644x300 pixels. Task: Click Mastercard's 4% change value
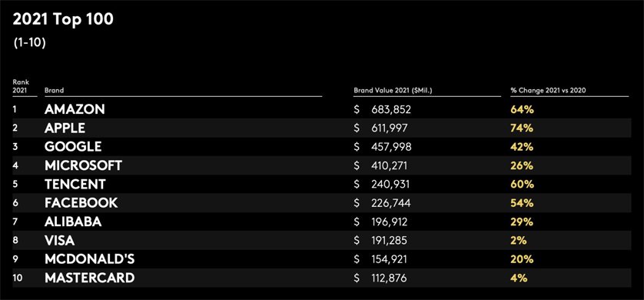click(x=519, y=278)
